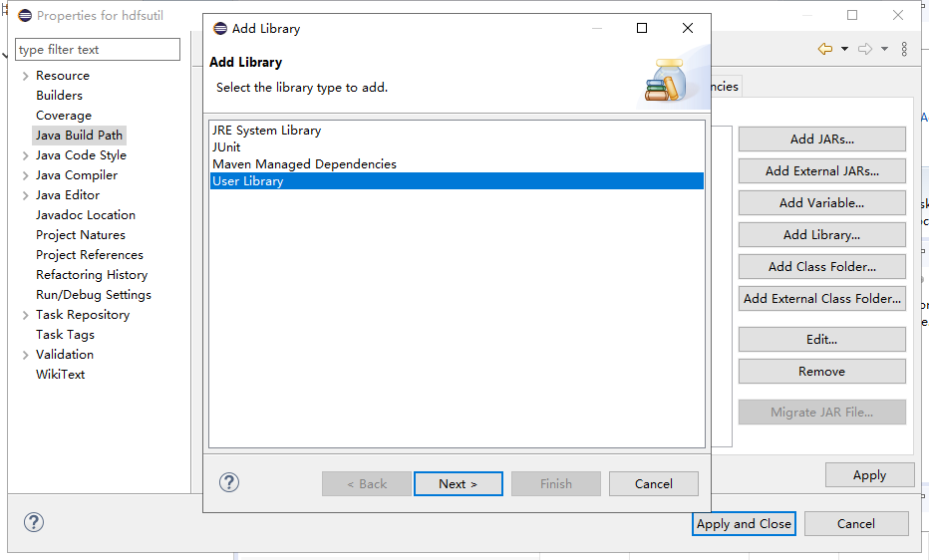Expand the Resource tree node
This screenshot has height=560, width=929.
point(25,76)
